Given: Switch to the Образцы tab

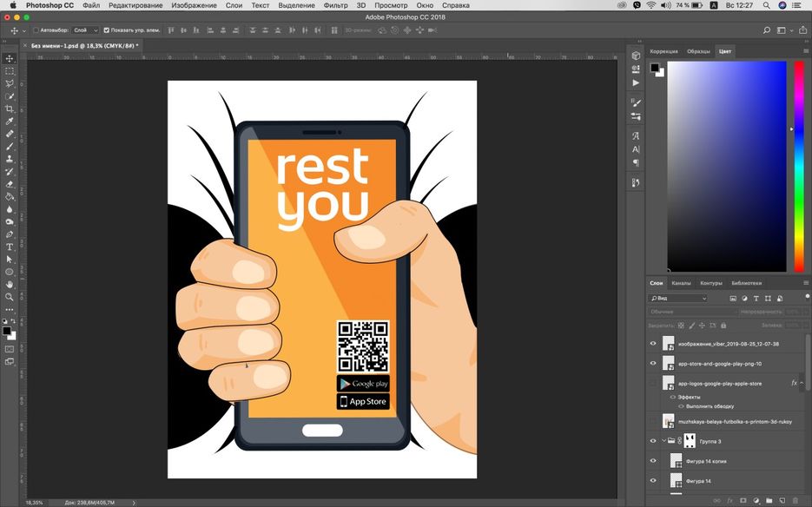Looking at the screenshot, I should click(698, 51).
